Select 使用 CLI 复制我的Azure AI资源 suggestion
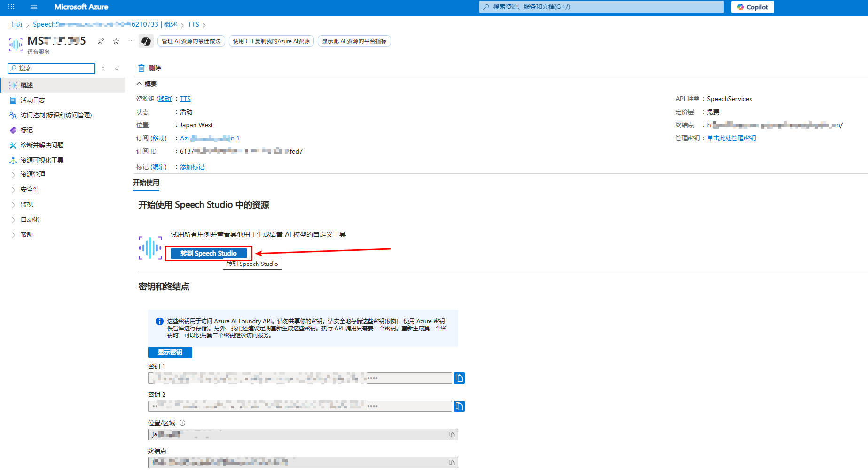 pos(271,41)
